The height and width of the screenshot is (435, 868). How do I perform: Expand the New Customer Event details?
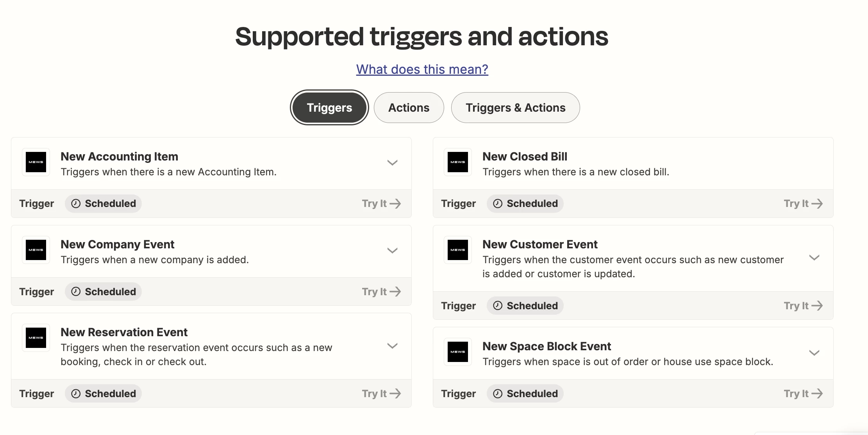pos(814,258)
